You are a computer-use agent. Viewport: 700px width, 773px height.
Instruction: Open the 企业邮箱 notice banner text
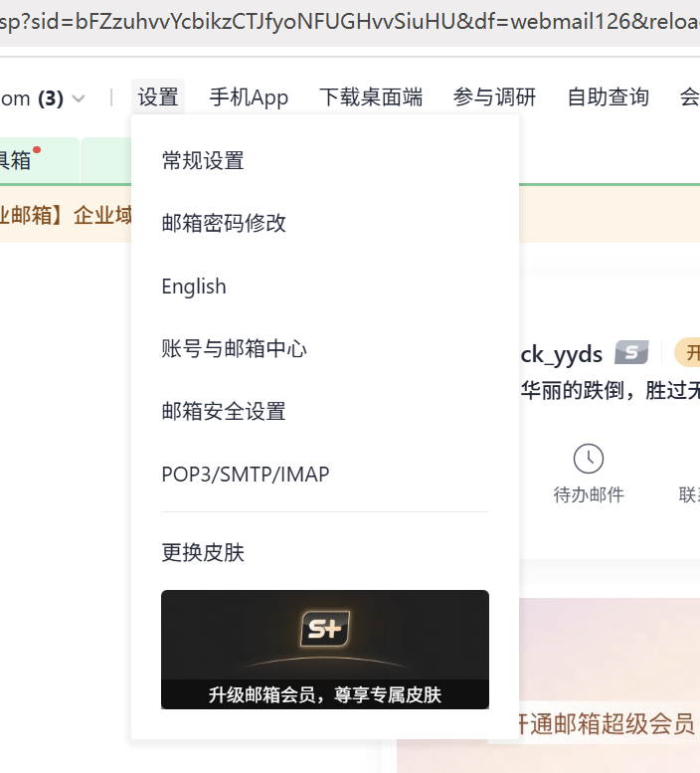click(66, 216)
